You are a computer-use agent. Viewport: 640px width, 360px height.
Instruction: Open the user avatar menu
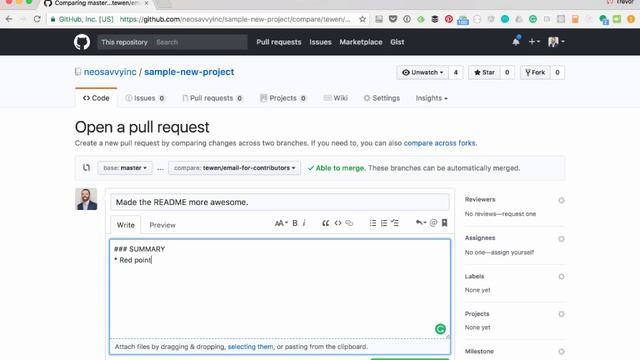tap(556, 42)
